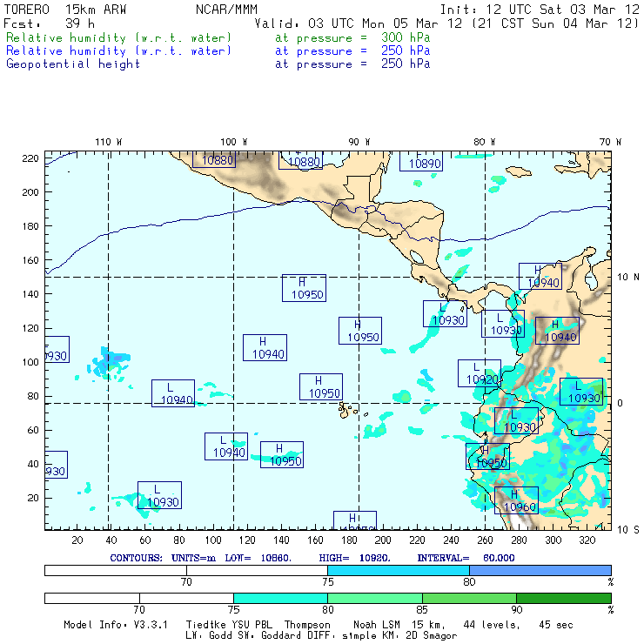Screen dimensions: 644x644
Task: Click the 'LOW= 10860.' contour legend value
Action: 258,558
